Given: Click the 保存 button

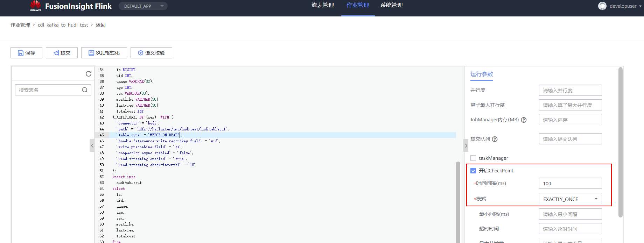Looking at the screenshot, I should coord(26,53).
